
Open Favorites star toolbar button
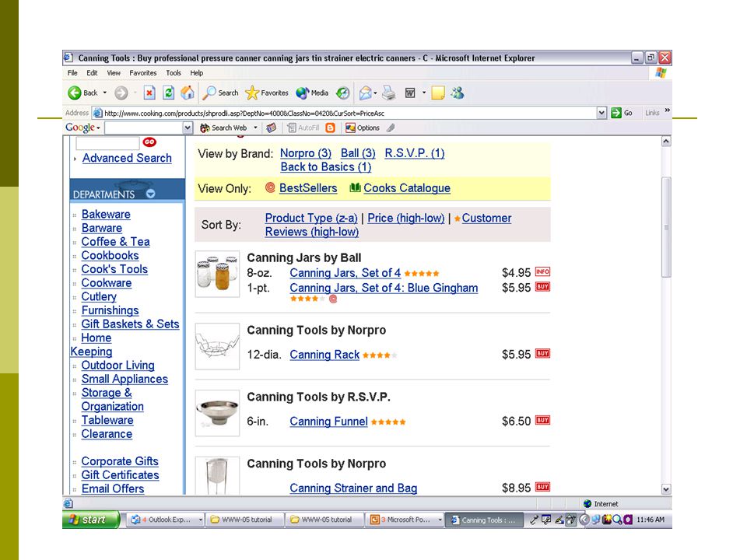click(266, 93)
